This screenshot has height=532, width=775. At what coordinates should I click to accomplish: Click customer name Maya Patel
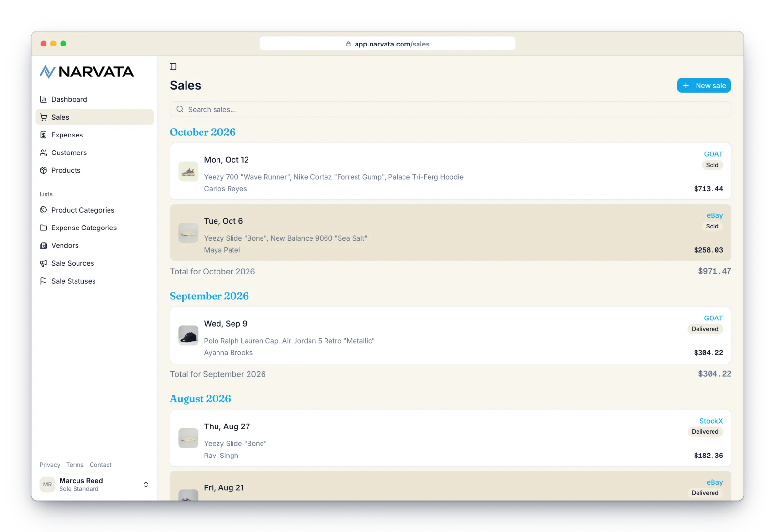pos(222,250)
